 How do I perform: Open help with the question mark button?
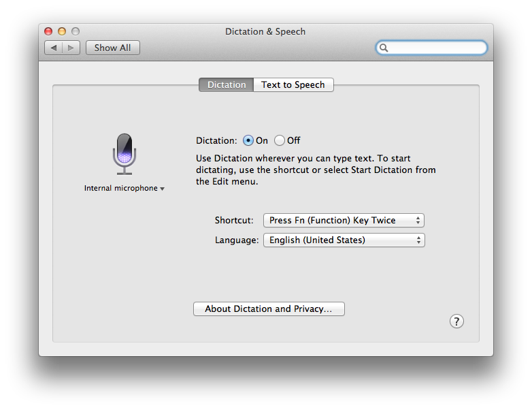pyautogui.click(x=456, y=321)
